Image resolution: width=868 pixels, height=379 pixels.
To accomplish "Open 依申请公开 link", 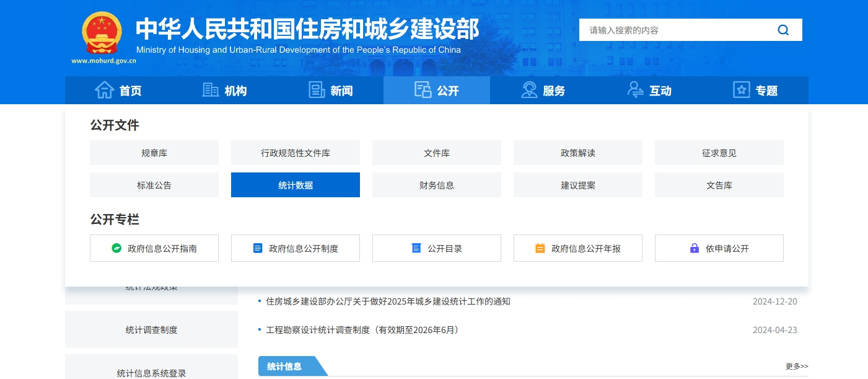I will tap(719, 248).
